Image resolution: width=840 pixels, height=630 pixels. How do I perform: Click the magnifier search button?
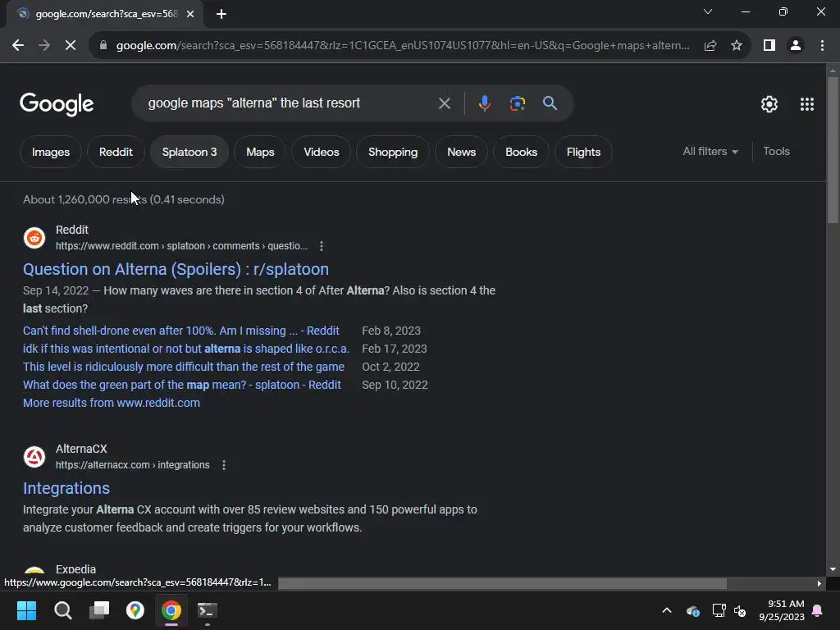click(550, 103)
